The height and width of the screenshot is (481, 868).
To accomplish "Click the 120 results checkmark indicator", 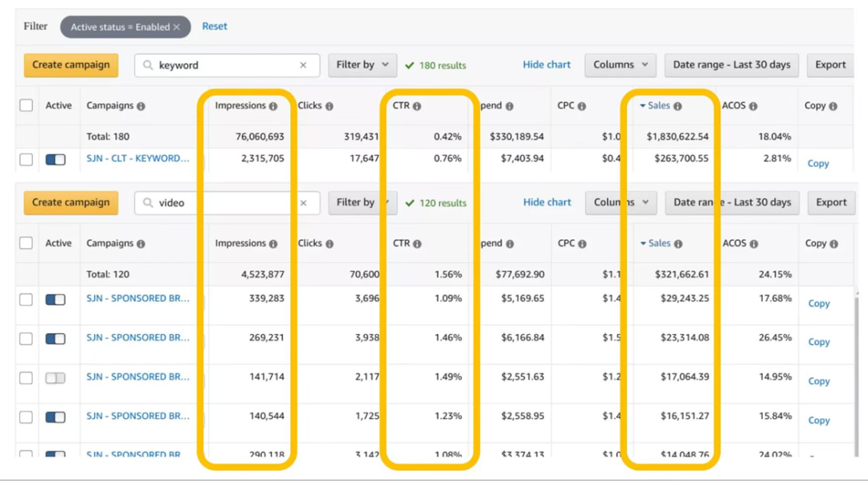I will pyautogui.click(x=436, y=203).
